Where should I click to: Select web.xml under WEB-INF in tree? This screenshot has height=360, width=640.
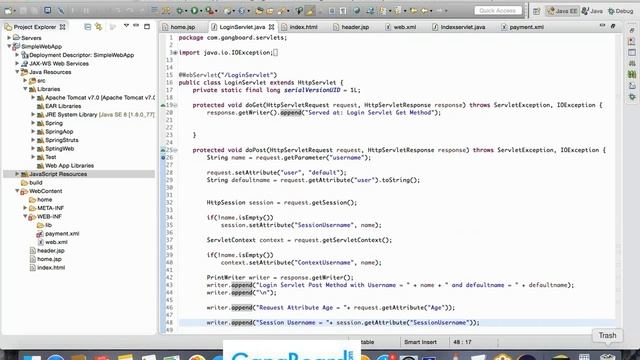(x=56, y=242)
